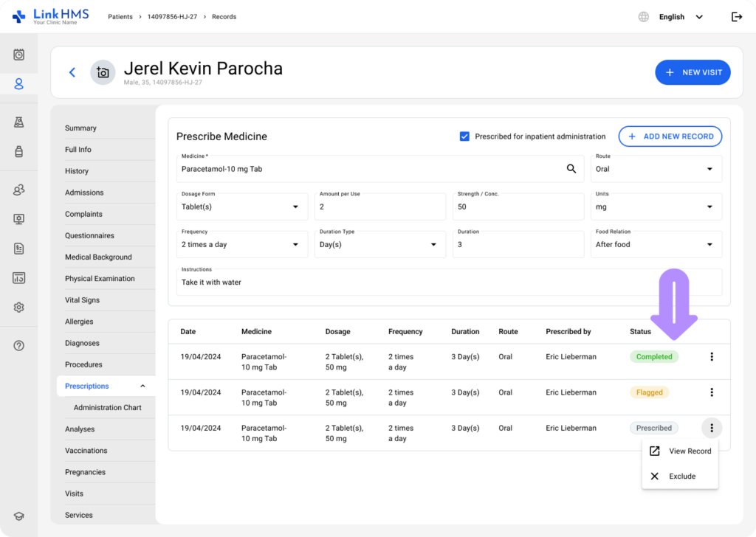Open the laboratory flask icon in sidebar
The image size is (756, 537).
pyautogui.click(x=19, y=122)
